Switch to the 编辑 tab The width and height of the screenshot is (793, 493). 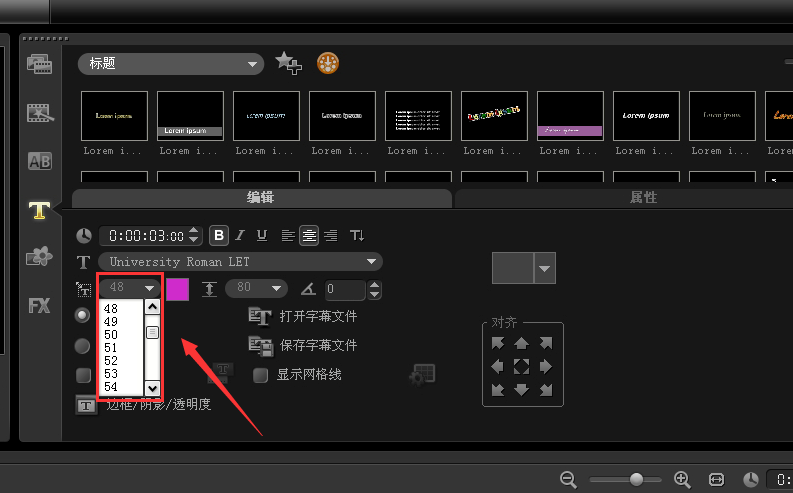pos(261,198)
